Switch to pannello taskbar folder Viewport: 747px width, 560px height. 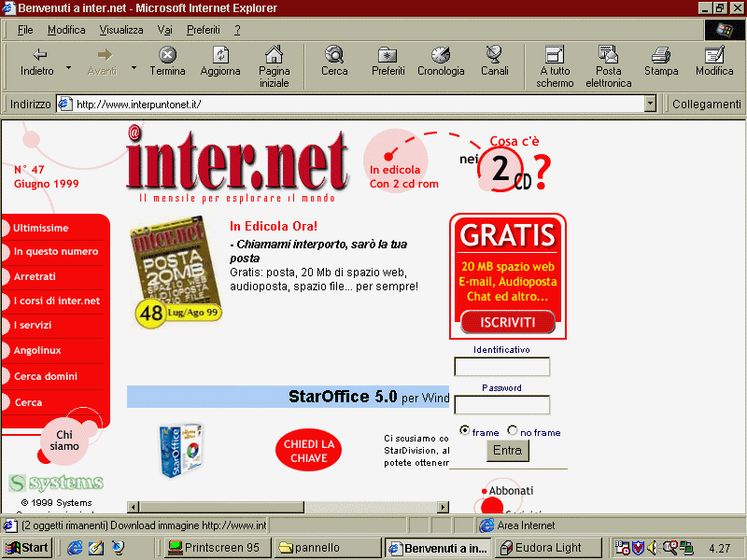click(x=328, y=548)
